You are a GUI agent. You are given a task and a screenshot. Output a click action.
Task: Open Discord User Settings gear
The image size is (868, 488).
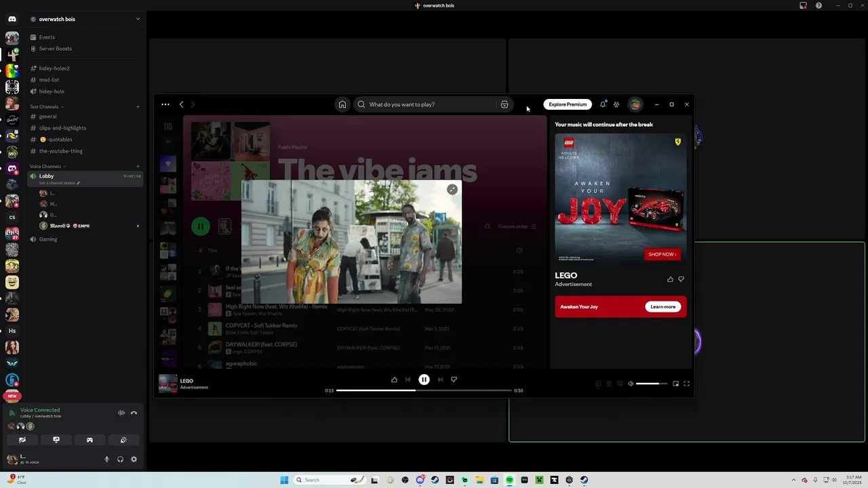click(x=134, y=459)
